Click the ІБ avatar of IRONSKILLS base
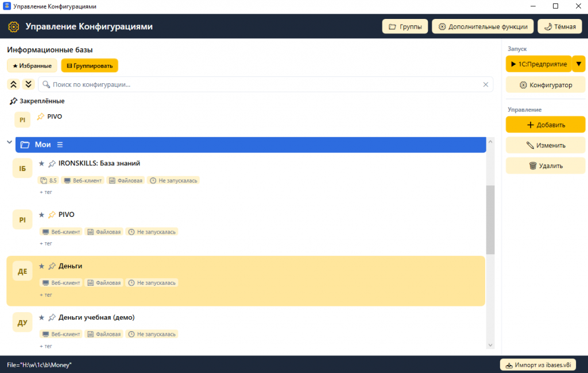Image resolution: width=588 pixels, height=373 pixels. 22,168
